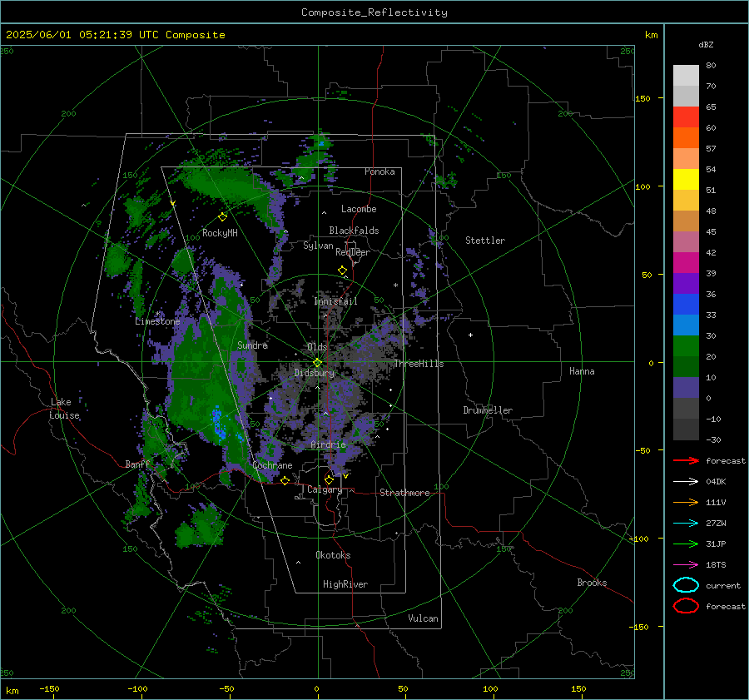
Task: Click the 2025/06/01 05:21:39 UTC timestamp
Action: 115,35
